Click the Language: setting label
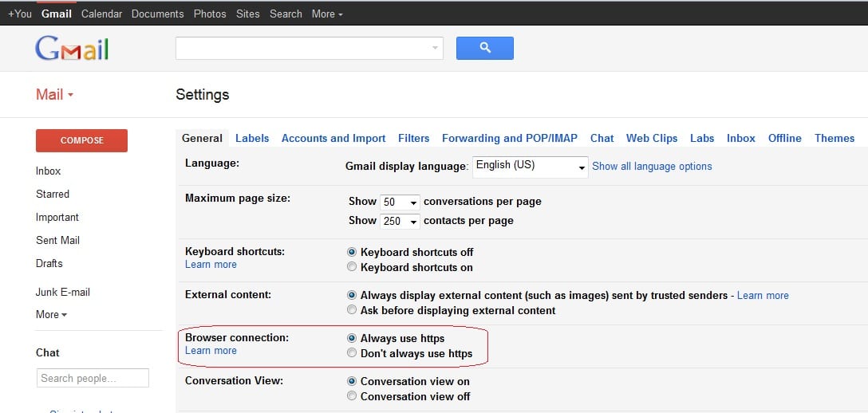Image resolution: width=868 pixels, height=413 pixels. 212,163
